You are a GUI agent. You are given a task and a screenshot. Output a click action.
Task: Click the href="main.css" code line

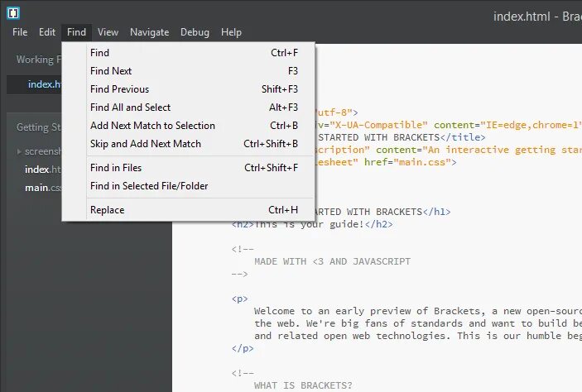click(x=386, y=162)
